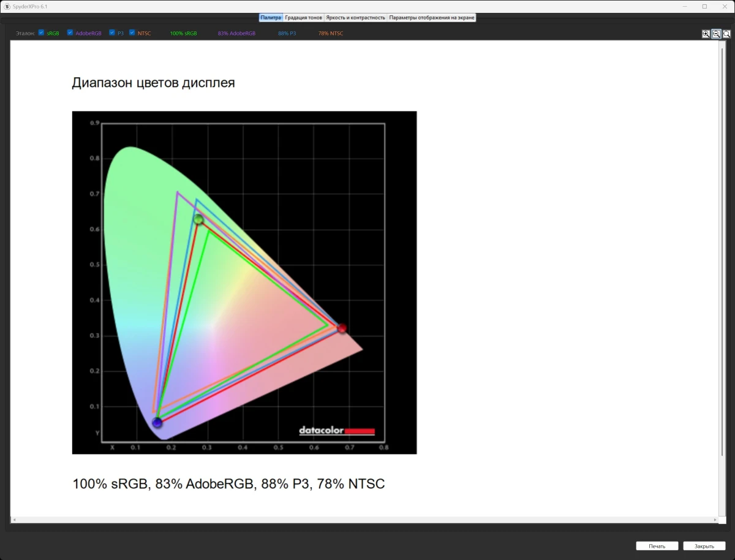The height and width of the screenshot is (560, 735).
Task: Select the Палитра tab
Action: pyautogui.click(x=271, y=18)
